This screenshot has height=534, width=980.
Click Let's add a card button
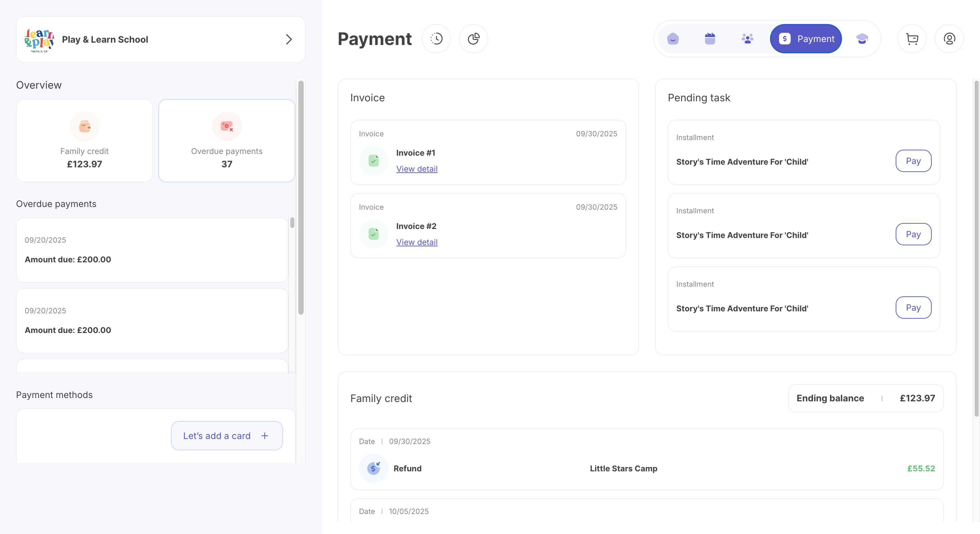coord(227,436)
